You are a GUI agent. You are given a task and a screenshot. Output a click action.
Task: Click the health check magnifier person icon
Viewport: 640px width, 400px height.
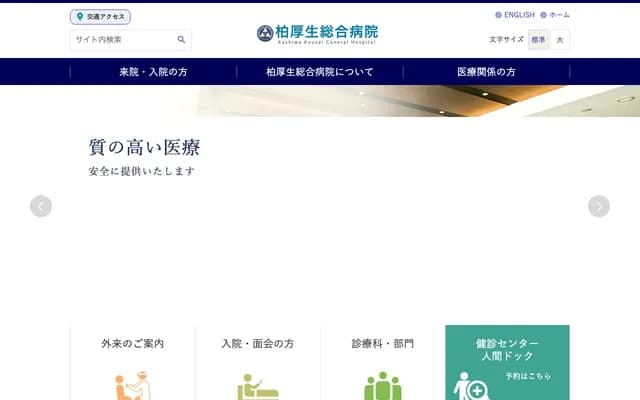coord(471,386)
